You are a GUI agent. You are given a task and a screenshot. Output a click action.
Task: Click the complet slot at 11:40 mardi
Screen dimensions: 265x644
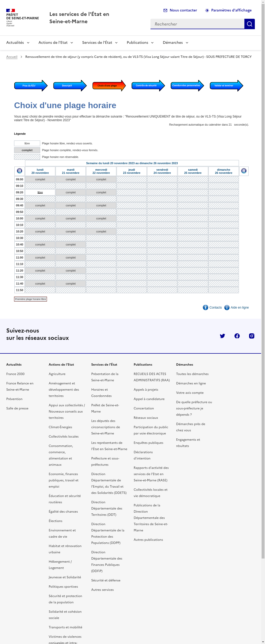(71, 284)
